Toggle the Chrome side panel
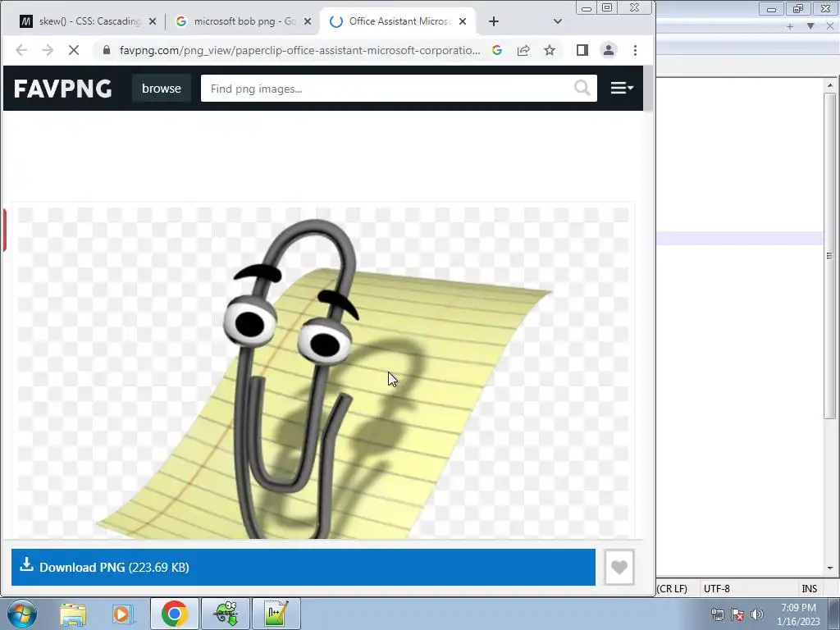The height and width of the screenshot is (630, 840). coord(582,50)
